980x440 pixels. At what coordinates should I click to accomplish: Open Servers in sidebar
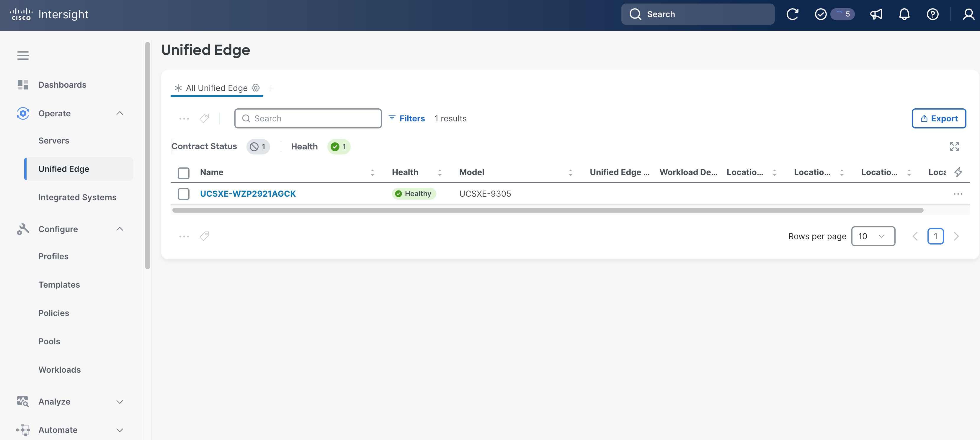pos(54,141)
